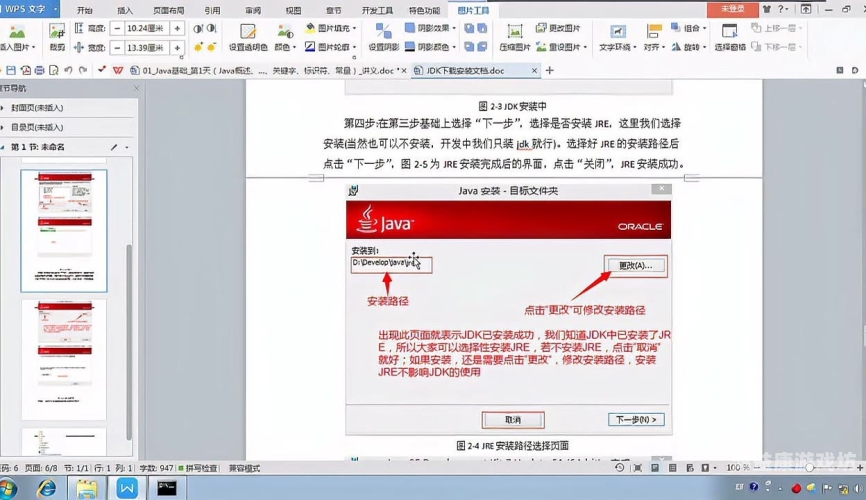The height and width of the screenshot is (500, 866).
Task: Click the 更改图片 change picture button
Action: [x=557, y=28]
